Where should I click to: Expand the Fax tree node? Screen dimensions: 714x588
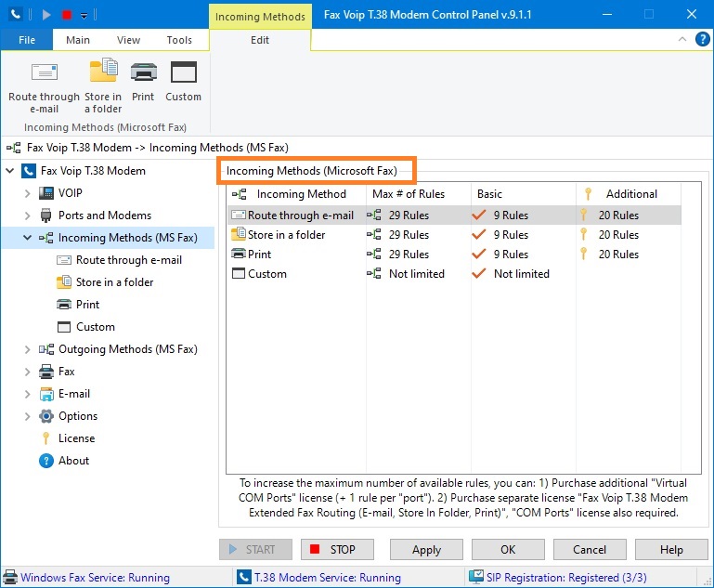27,372
